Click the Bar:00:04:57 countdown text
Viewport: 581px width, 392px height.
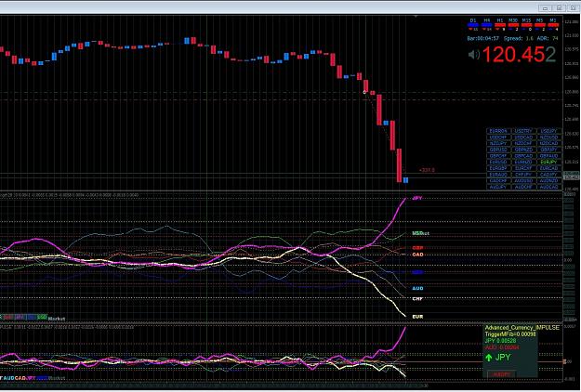(483, 38)
